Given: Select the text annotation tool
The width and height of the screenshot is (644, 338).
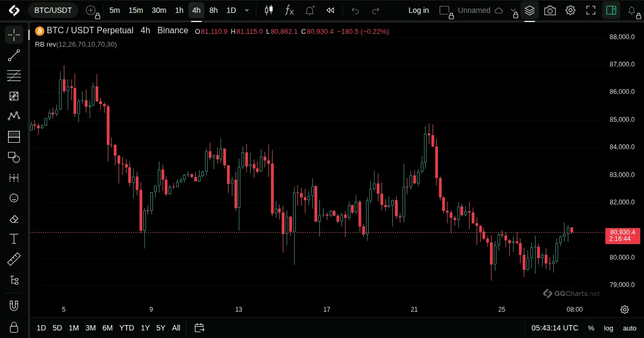Looking at the screenshot, I should [x=14, y=239].
